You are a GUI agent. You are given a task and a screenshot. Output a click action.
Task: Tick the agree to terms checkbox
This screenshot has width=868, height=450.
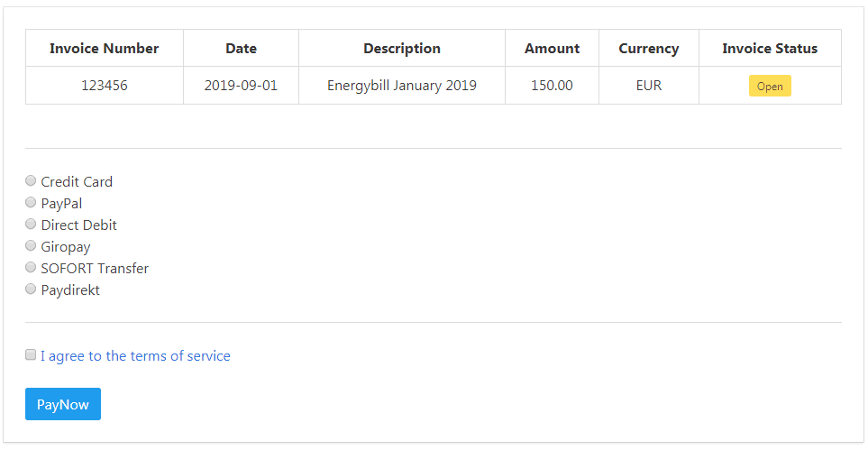tap(31, 354)
